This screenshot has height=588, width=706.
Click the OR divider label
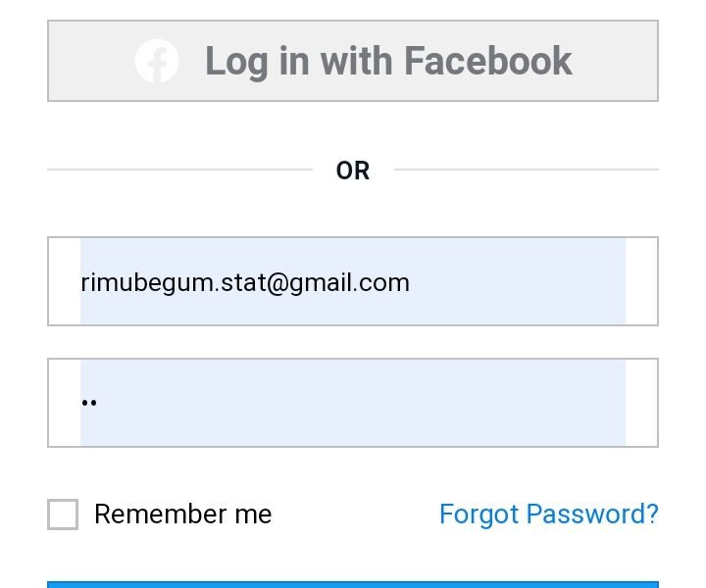pyautogui.click(x=353, y=171)
